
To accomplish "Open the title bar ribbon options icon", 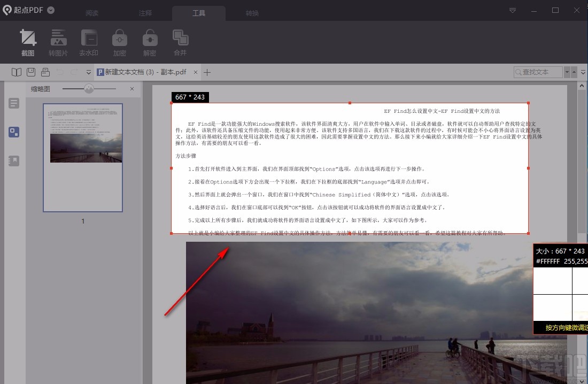I will click(513, 10).
